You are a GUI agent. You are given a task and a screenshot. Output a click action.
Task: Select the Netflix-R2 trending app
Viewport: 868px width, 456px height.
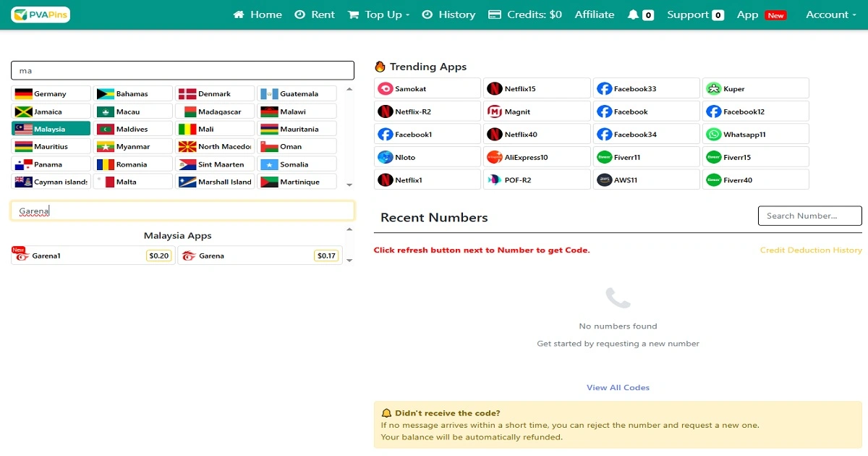pyautogui.click(x=427, y=111)
